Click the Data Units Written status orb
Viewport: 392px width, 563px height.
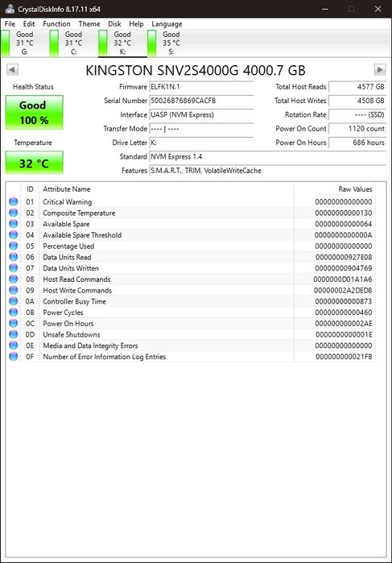tap(14, 268)
